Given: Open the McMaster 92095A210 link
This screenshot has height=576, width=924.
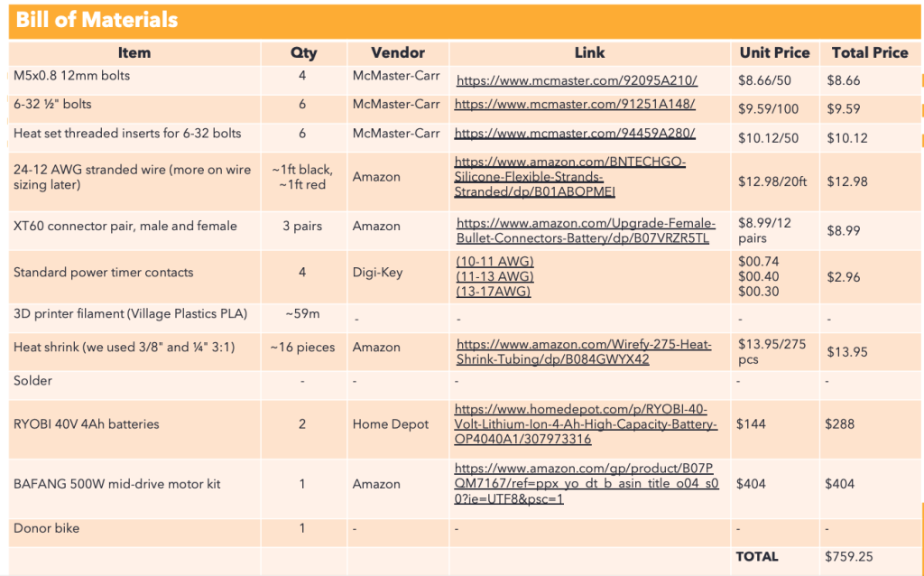Looking at the screenshot, I should click(x=577, y=80).
